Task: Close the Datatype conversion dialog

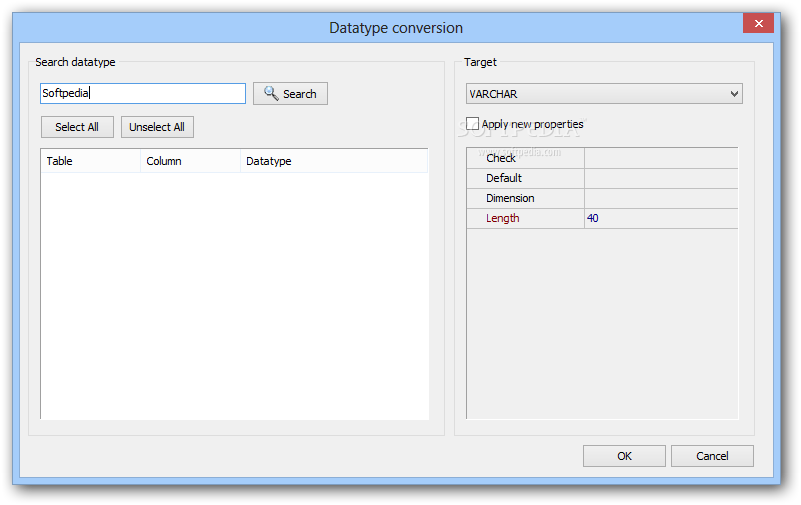Action: [759, 23]
